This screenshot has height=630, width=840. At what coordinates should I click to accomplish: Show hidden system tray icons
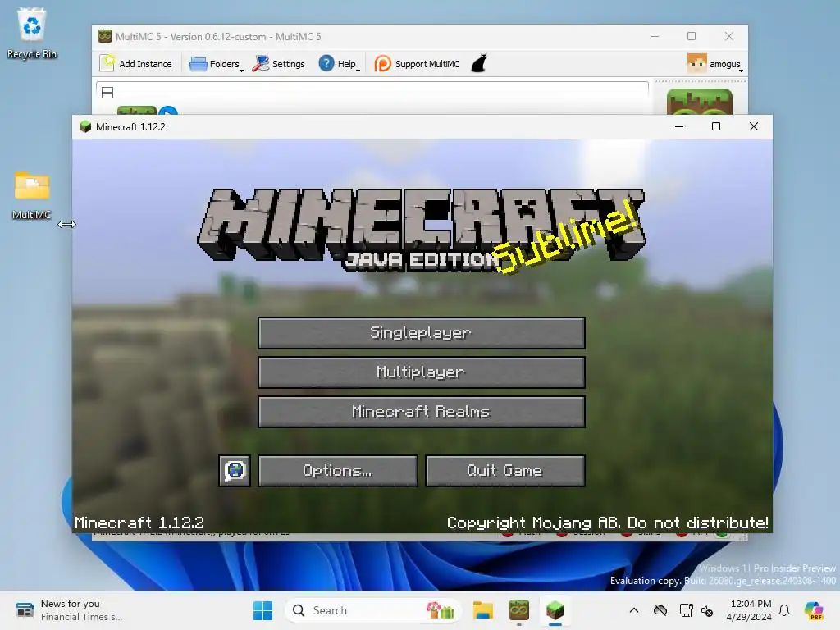634,610
